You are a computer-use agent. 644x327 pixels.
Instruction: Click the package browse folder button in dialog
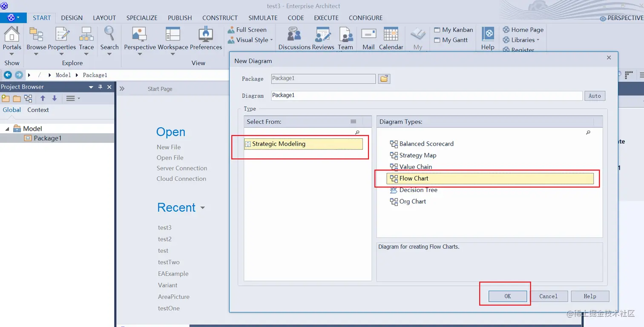pyautogui.click(x=385, y=79)
